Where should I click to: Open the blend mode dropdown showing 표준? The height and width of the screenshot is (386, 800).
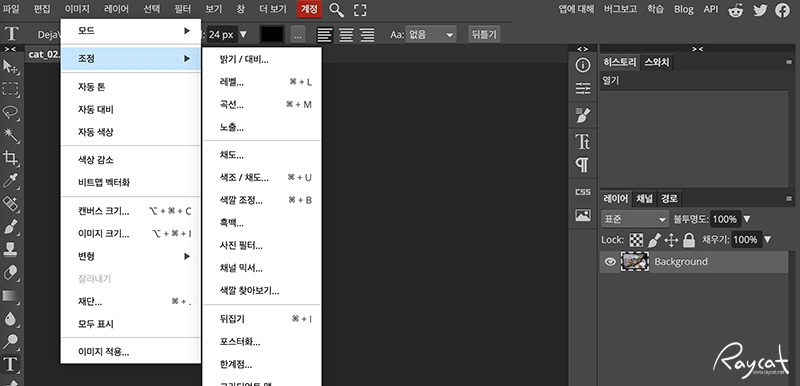coord(635,219)
